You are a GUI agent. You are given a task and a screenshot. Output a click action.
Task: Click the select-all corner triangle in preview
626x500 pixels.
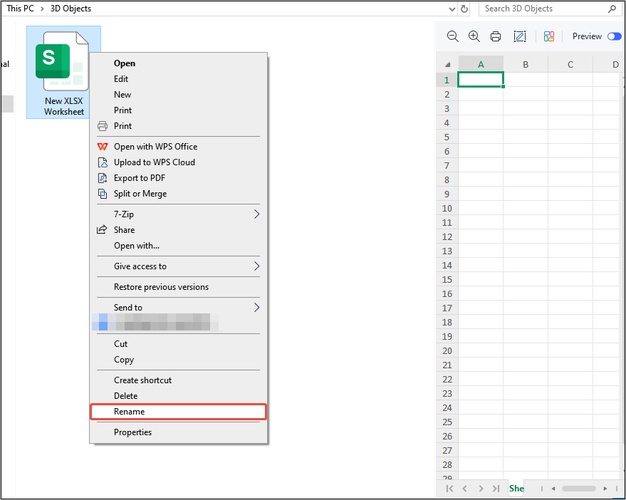(x=448, y=65)
